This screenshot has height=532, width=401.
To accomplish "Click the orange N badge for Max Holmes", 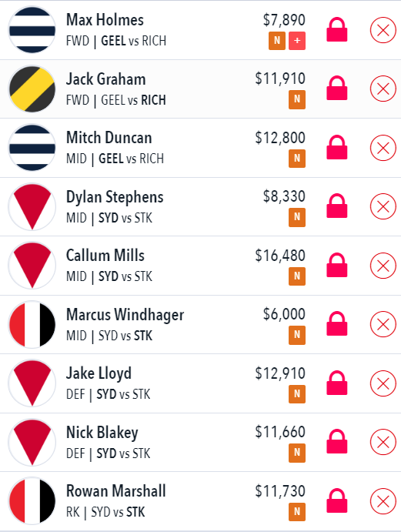I will (277, 41).
